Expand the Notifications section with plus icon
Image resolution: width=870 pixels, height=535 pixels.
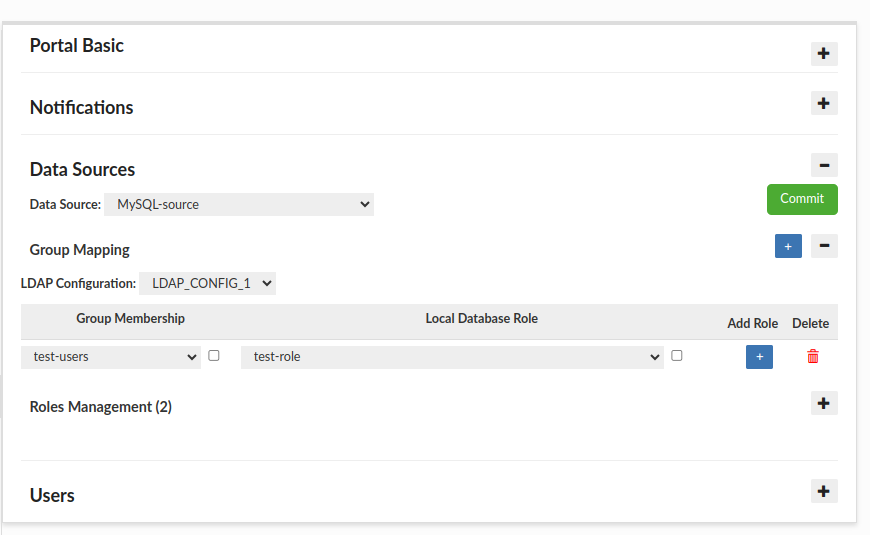pos(823,103)
